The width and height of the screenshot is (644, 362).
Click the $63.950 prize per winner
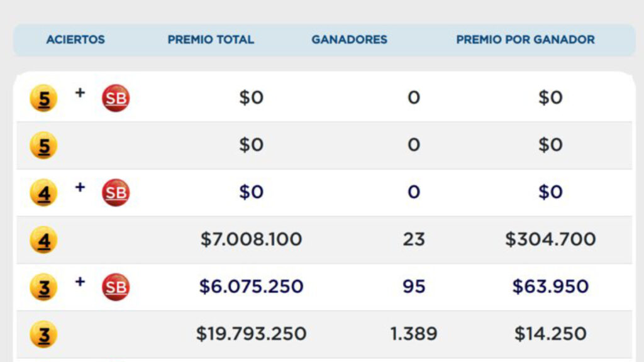pos(550,287)
